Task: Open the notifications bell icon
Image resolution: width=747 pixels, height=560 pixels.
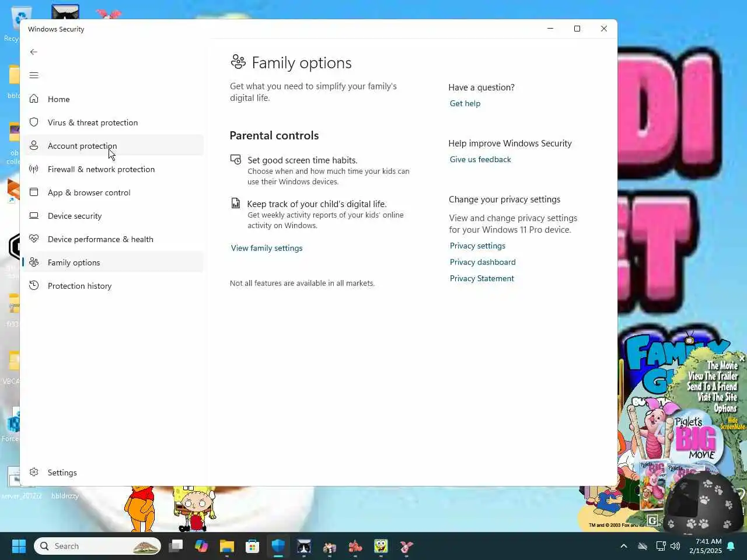Action: [731, 547]
